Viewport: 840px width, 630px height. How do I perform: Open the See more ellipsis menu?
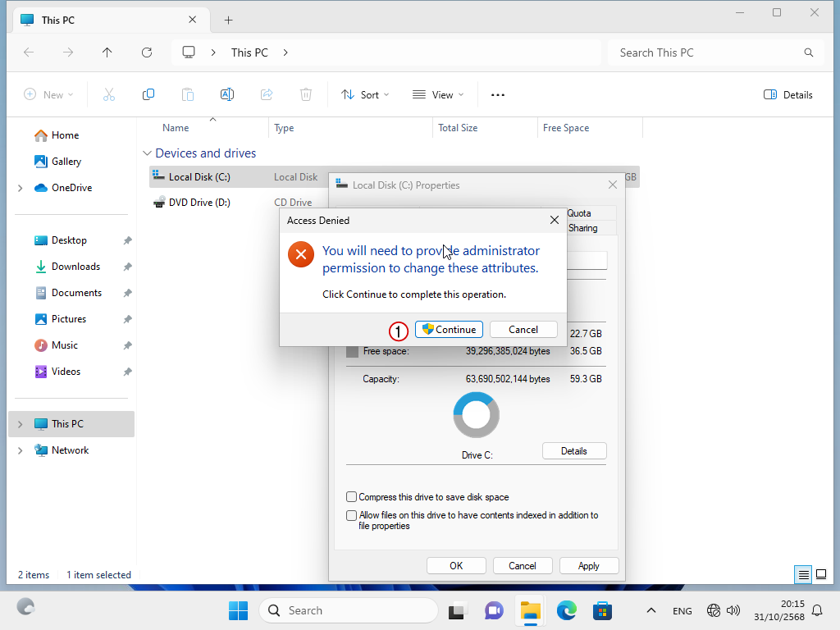coord(498,94)
